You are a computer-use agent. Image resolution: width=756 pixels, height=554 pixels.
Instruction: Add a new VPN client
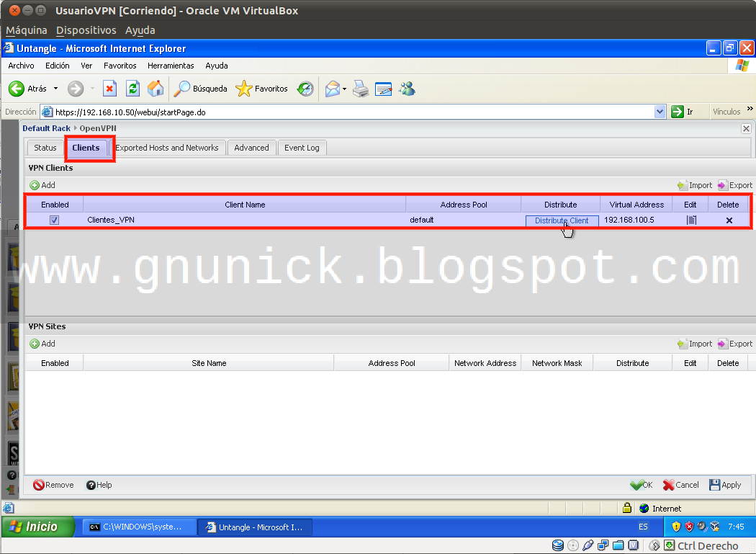coord(42,185)
